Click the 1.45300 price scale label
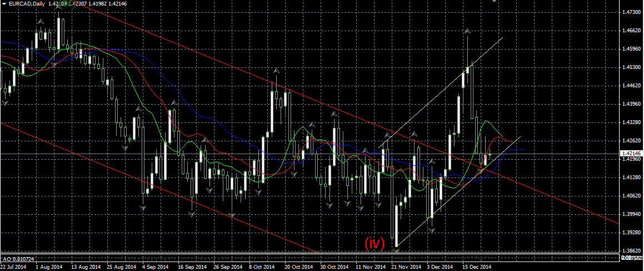Viewport: 644px width, 271px height. [631, 67]
